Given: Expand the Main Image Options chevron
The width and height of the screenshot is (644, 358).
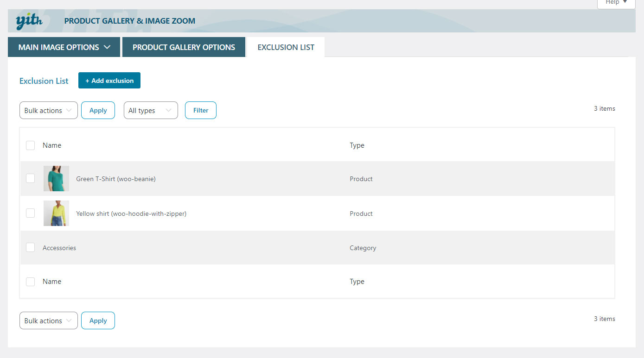Looking at the screenshot, I should tap(107, 47).
